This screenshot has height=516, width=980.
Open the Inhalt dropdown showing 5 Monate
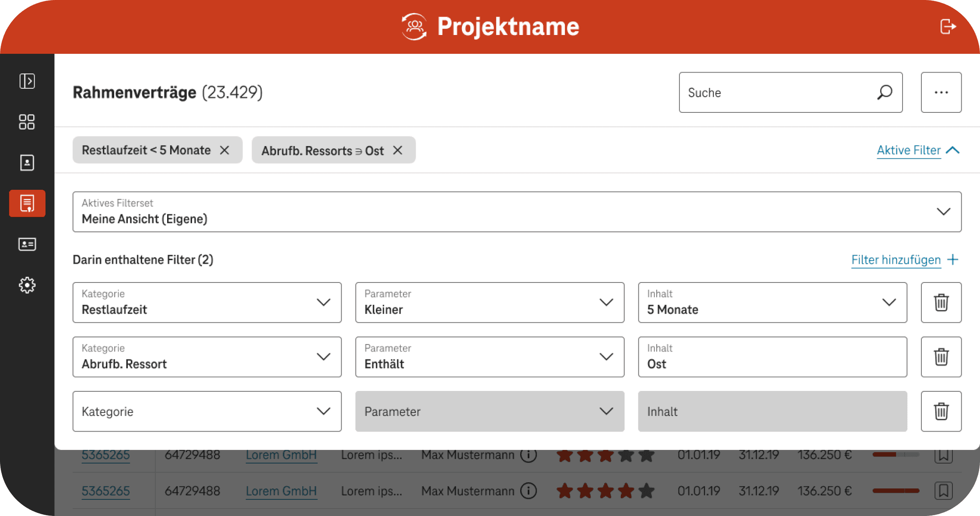[772, 303]
